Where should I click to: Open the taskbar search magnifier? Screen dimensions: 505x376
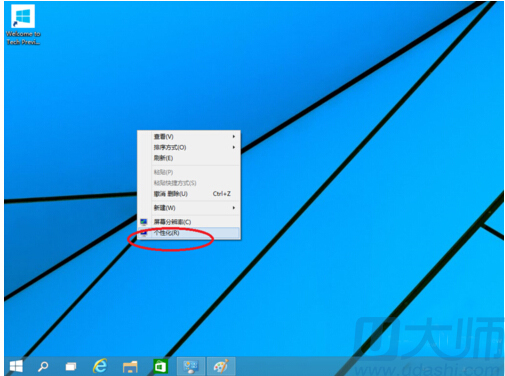43,366
